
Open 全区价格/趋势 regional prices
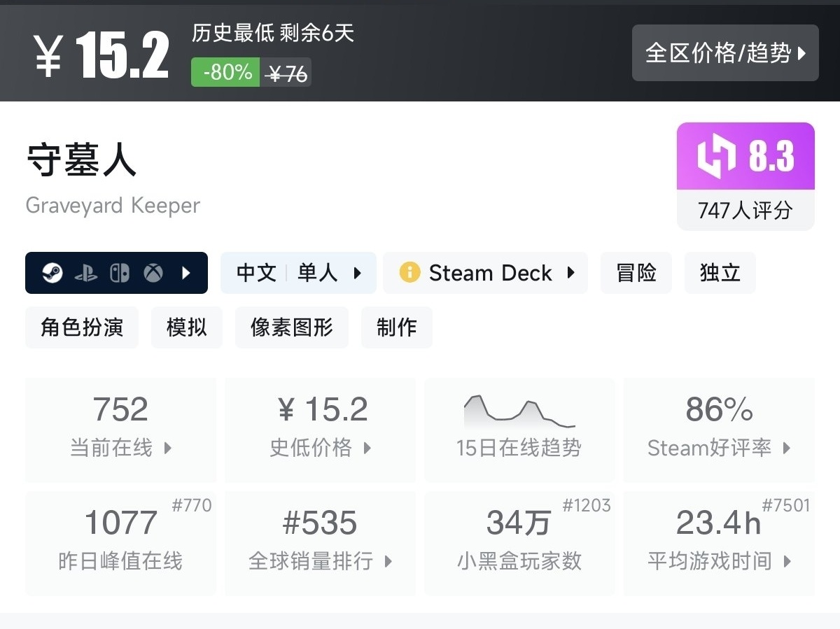point(725,53)
